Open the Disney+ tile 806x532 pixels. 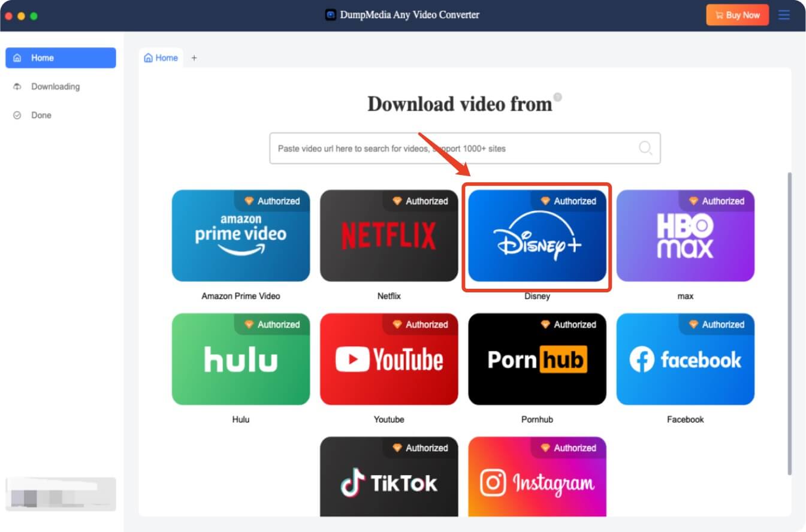[537, 235]
